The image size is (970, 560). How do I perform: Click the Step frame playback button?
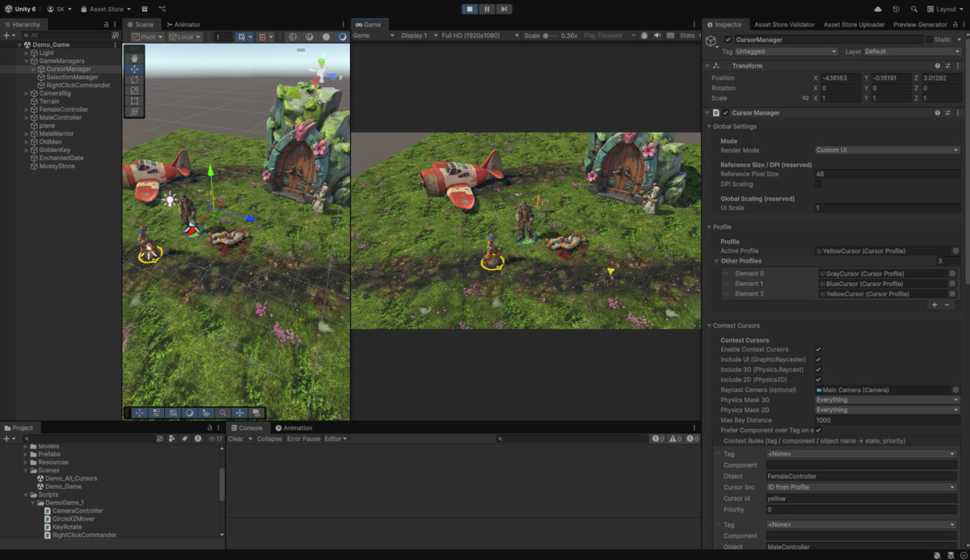(x=504, y=9)
